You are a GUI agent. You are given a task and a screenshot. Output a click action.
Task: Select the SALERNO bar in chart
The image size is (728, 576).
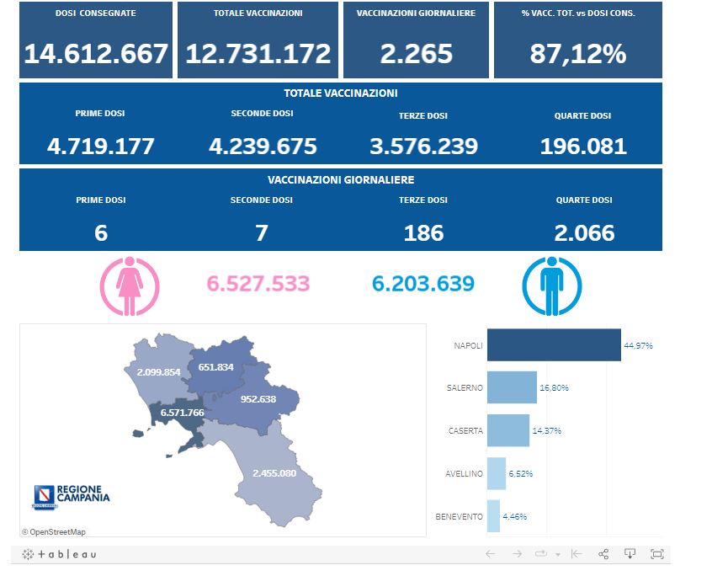512,387
